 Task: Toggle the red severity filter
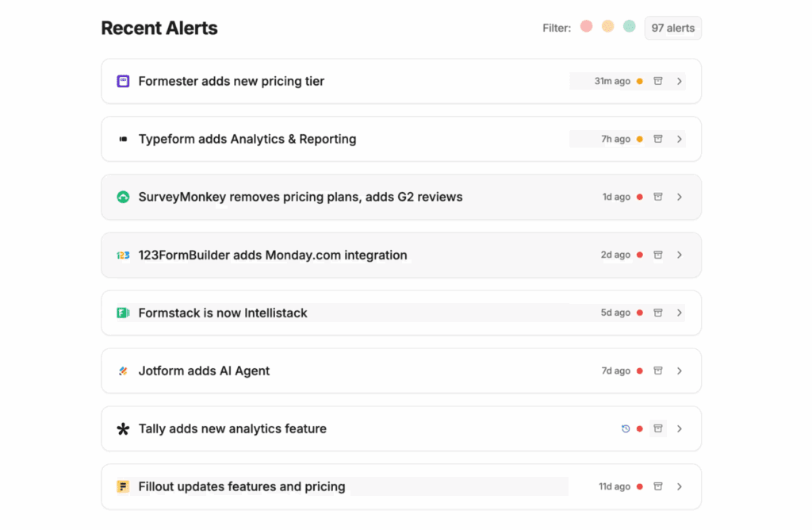click(x=586, y=26)
